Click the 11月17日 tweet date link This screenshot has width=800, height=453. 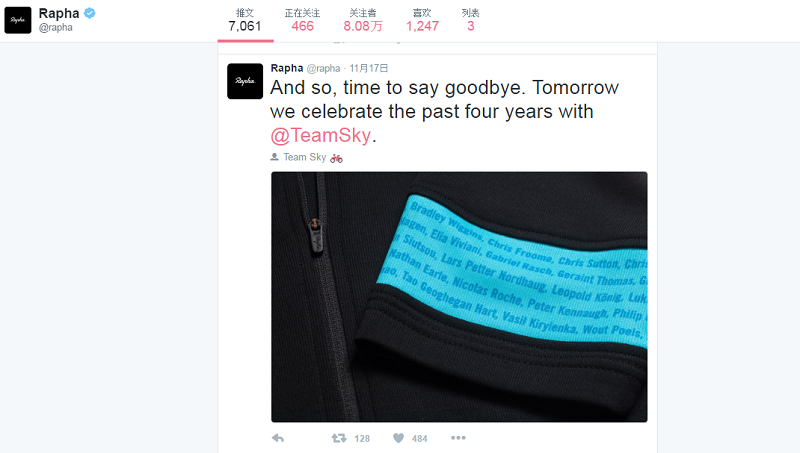(x=369, y=68)
